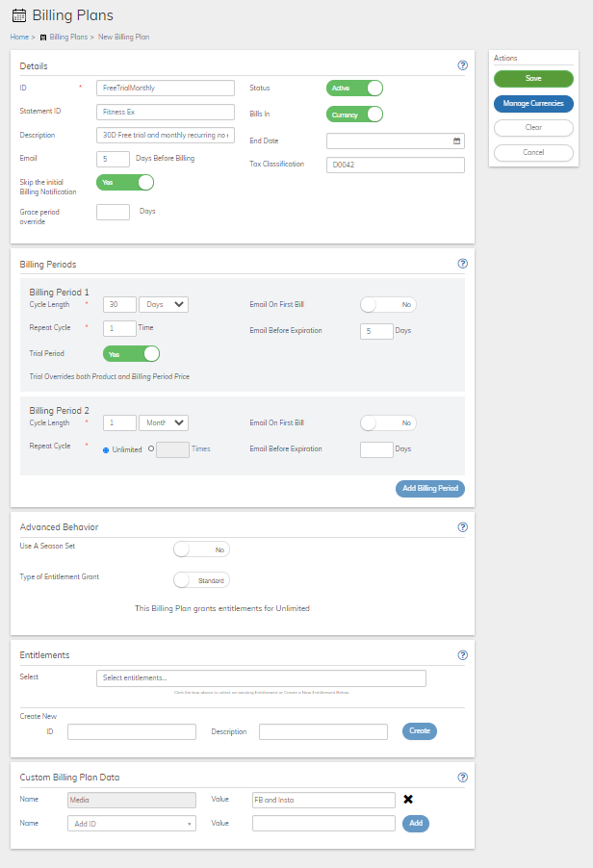Open help for Custom Billing Plan Data
Screen dimensions: 593x868
point(463,778)
